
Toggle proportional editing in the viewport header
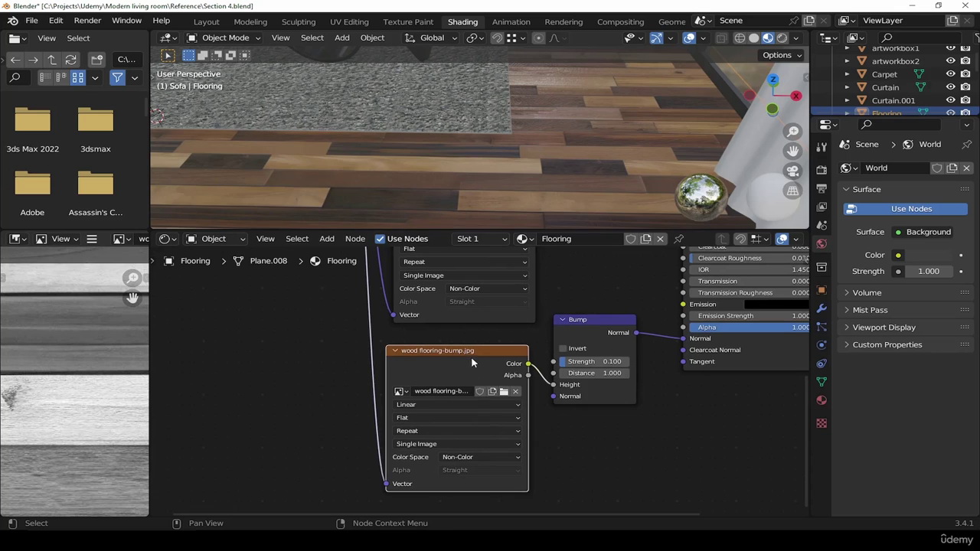[538, 37]
